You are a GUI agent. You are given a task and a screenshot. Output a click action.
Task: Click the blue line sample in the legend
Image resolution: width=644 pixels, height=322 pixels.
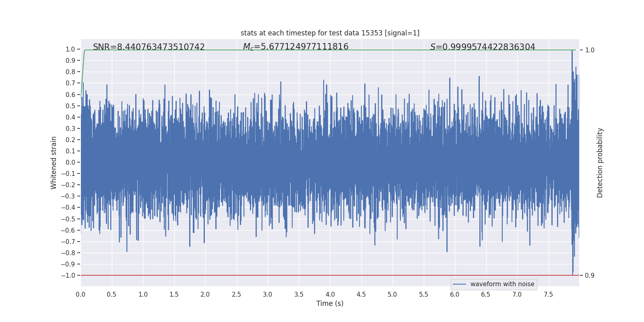[460, 284]
